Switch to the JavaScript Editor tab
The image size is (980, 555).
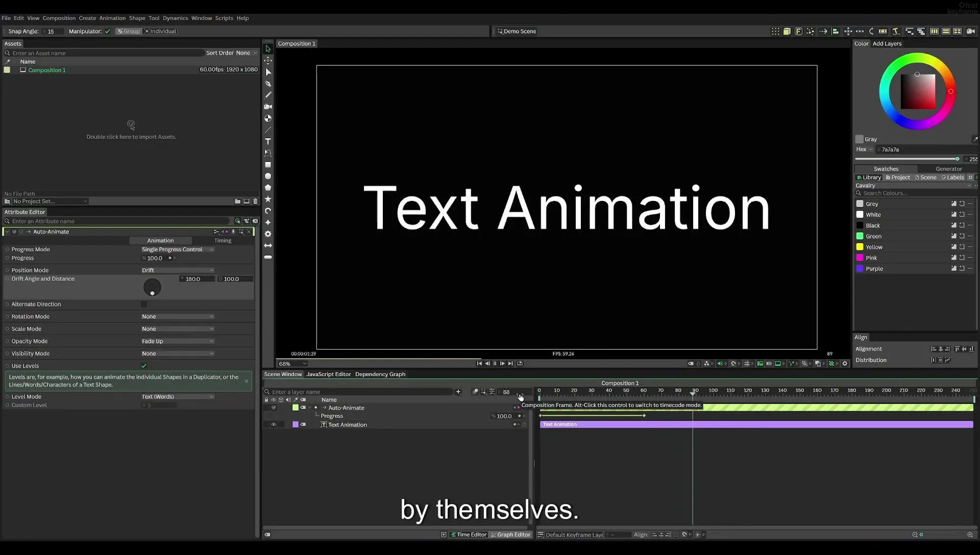(x=328, y=374)
